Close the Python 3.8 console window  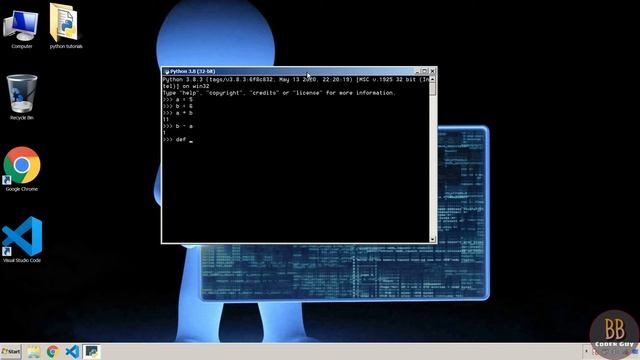click(x=432, y=71)
